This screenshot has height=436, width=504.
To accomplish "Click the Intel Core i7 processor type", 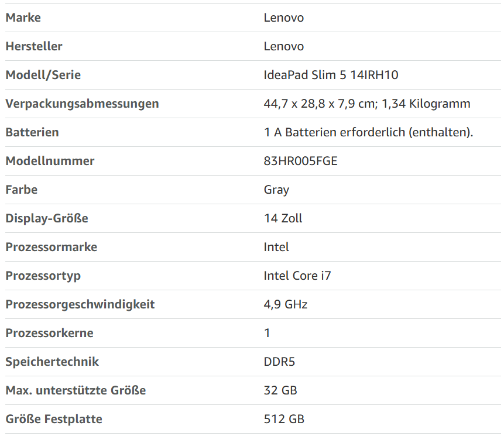I will coord(297,276).
